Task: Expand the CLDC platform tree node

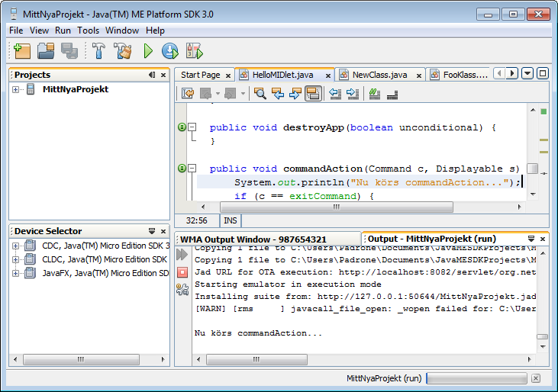Action: coord(15,259)
